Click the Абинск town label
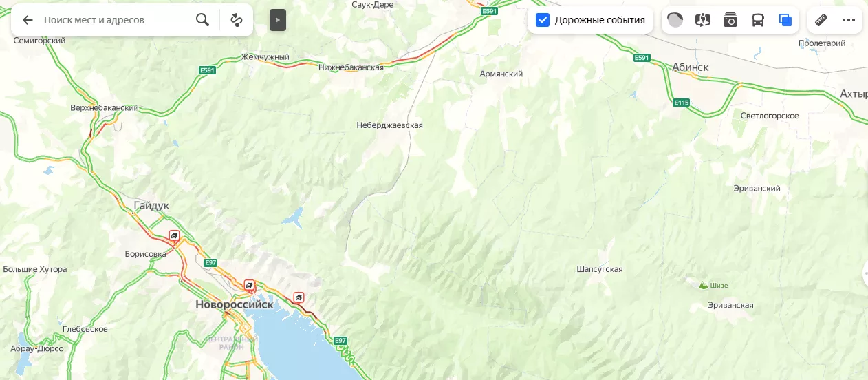 point(690,67)
